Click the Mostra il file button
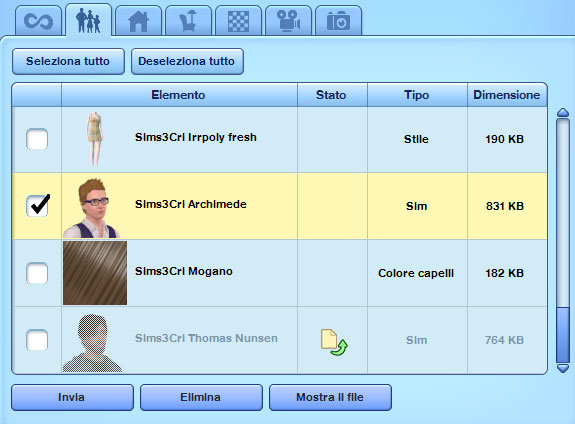This screenshot has height=424, width=575. point(330,397)
